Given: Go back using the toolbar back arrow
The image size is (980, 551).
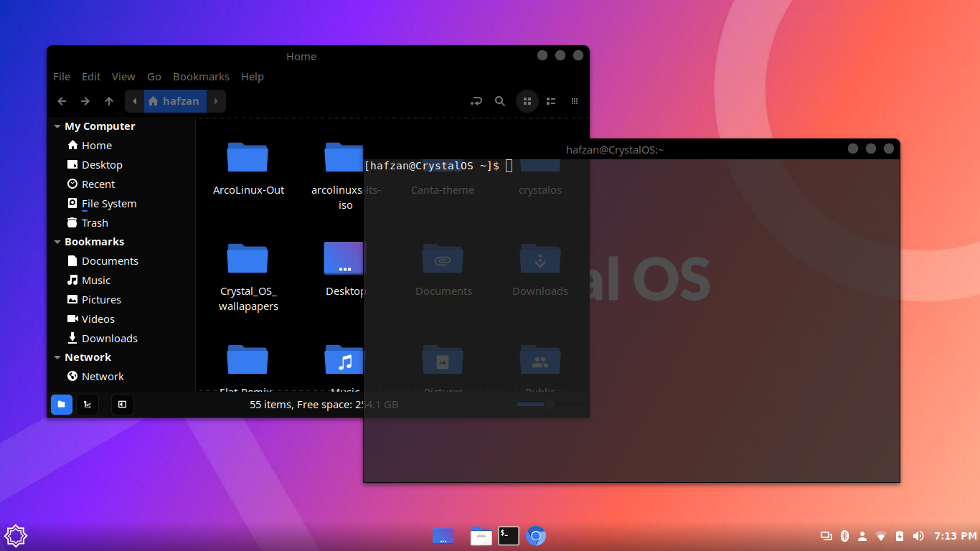Looking at the screenshot, I should point(62,101).
